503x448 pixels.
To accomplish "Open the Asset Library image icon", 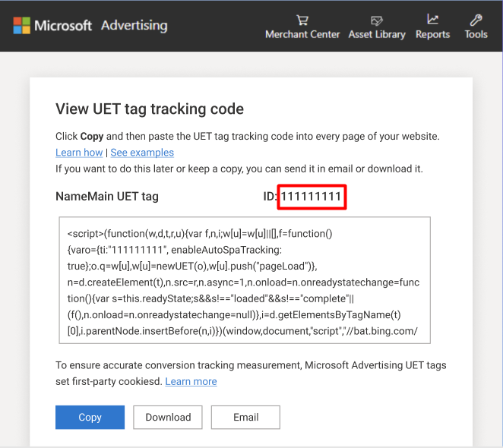I will pyautogui.click(x=377, y=21).
